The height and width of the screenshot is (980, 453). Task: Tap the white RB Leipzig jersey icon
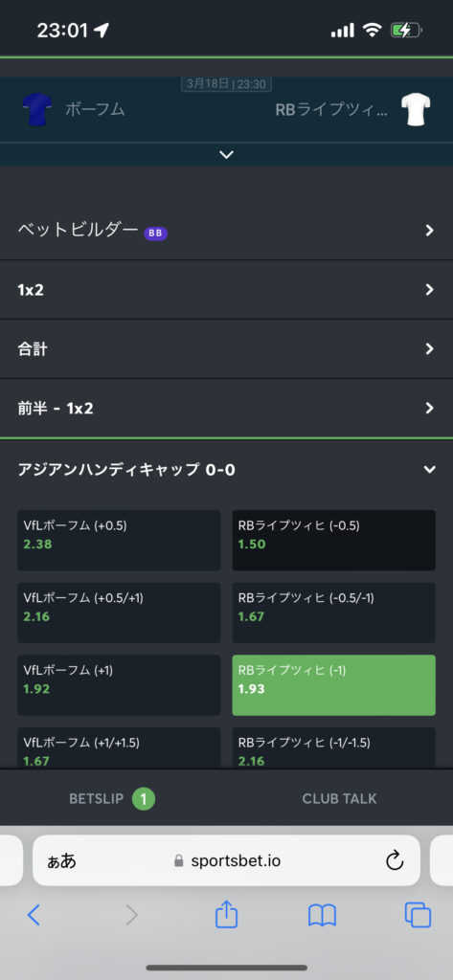click(414, 109)
